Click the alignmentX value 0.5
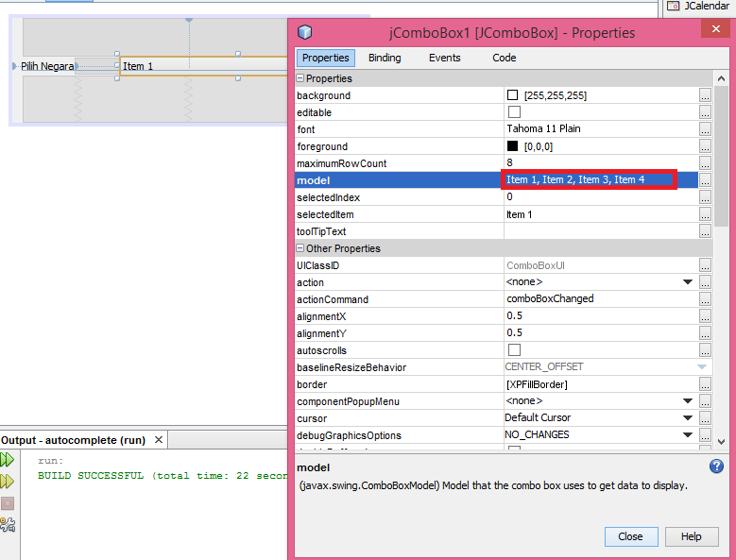This screenshot has height=560, width=736. (514, 315)
